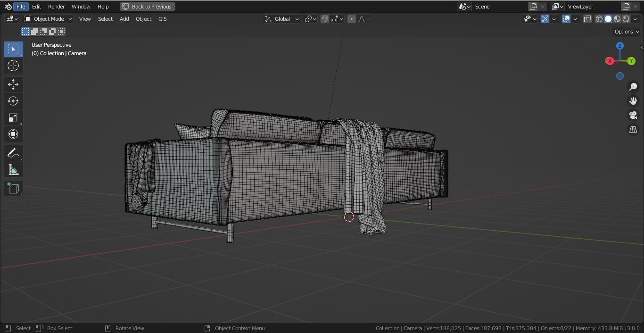Screen dimensions: 644x333
Task: Open the Object Mode dropdown
Action: pyautogui.click(x=48, y=19)
